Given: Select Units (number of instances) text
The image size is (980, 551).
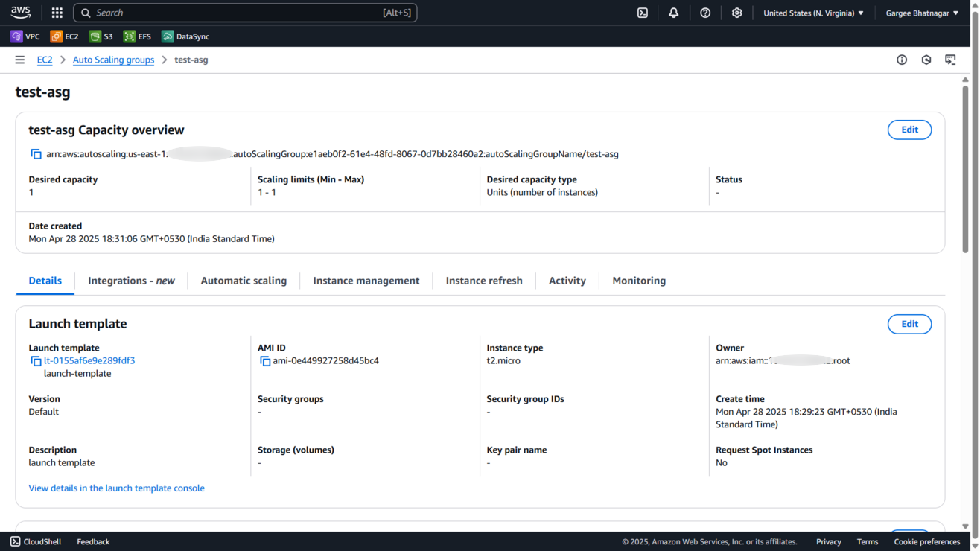Looking at the screenshot, I should point(542,192).
